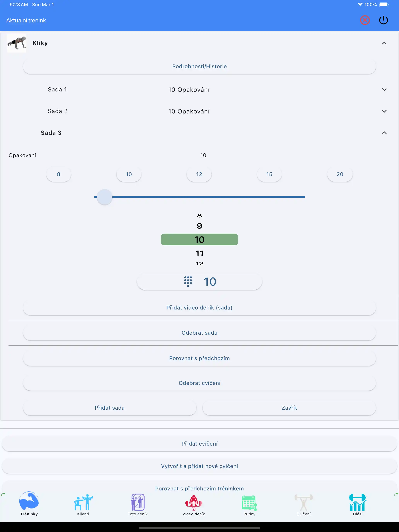399x532 pixels.
Task: Collapse the Kliky exercise section
Action: point(384,43)
